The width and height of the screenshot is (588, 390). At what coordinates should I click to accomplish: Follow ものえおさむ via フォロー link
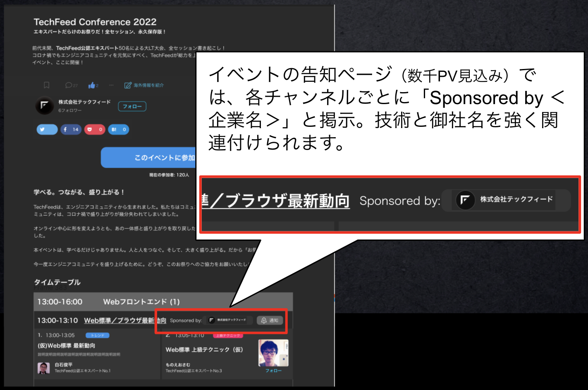273,371
